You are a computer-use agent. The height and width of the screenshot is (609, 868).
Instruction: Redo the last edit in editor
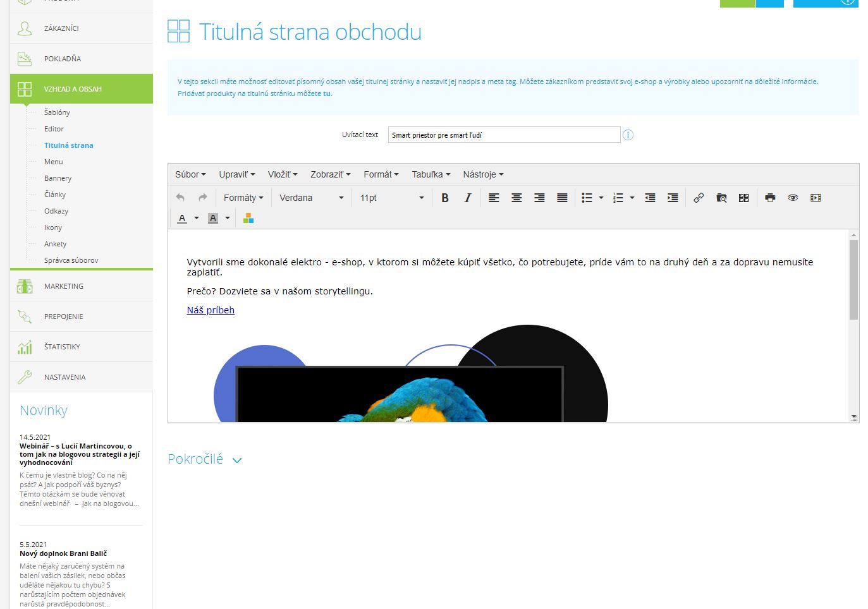(x=203, y=198)
